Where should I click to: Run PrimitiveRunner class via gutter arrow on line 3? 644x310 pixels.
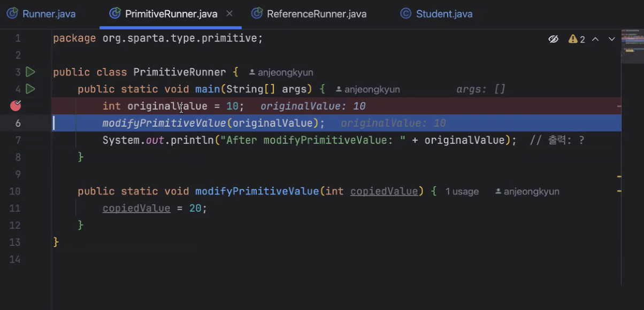pyautogui.click(x=30, y=72)
